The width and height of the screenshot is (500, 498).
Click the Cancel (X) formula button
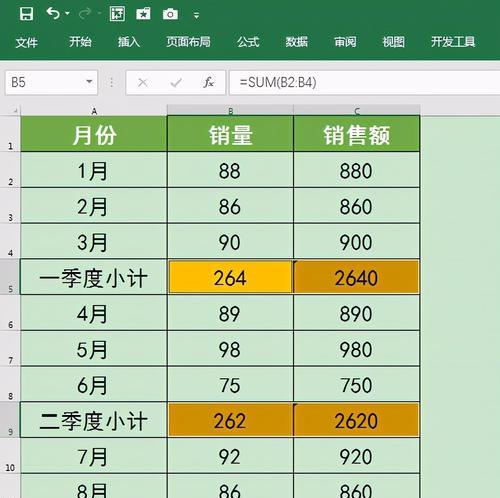(x=143, y=82)
